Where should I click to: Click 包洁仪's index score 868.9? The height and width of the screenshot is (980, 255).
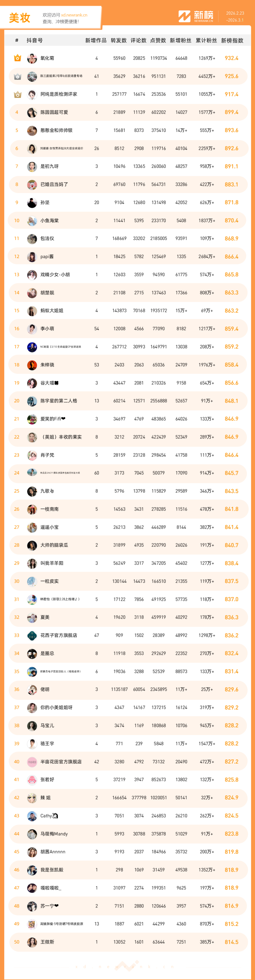(x=231, y=239)
